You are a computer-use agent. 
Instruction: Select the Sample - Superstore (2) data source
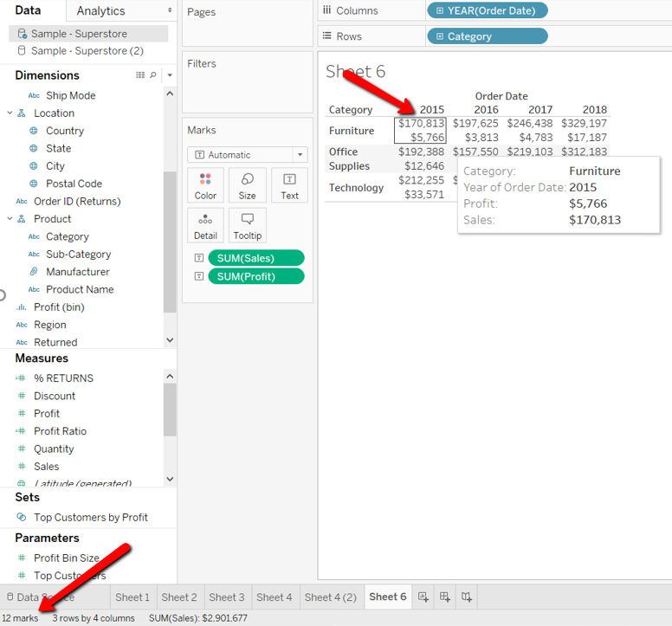click(x=88, y=50)
